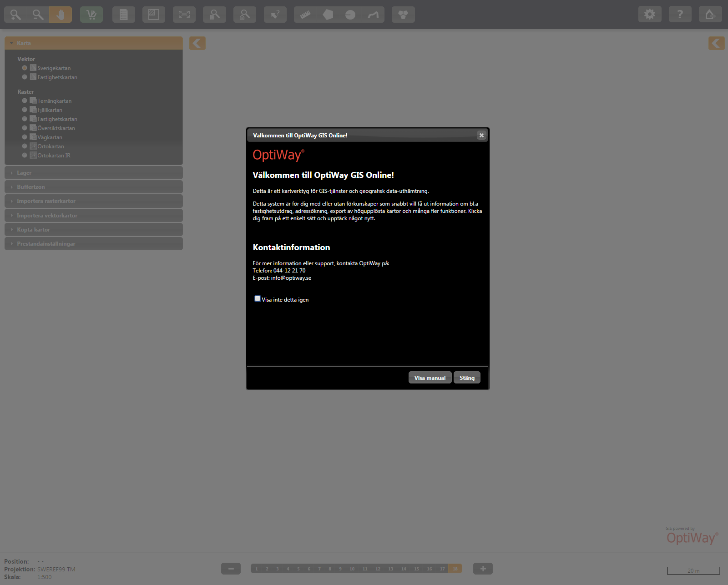Set zoom level to 5
The width and height of the screenshot is (728, 585).
298,569
